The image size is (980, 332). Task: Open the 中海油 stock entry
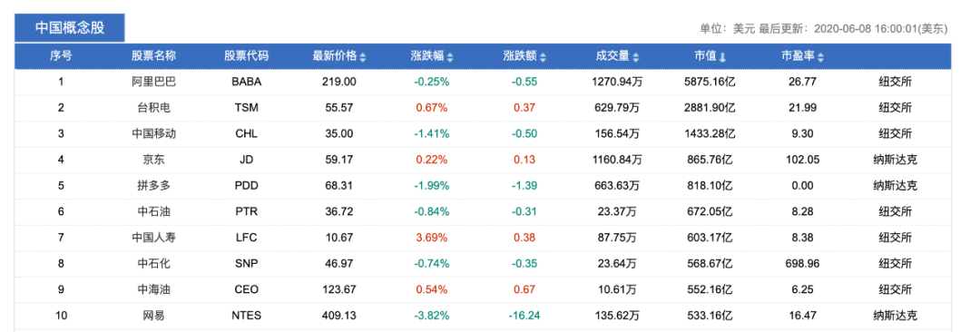[x=153, y=289]
